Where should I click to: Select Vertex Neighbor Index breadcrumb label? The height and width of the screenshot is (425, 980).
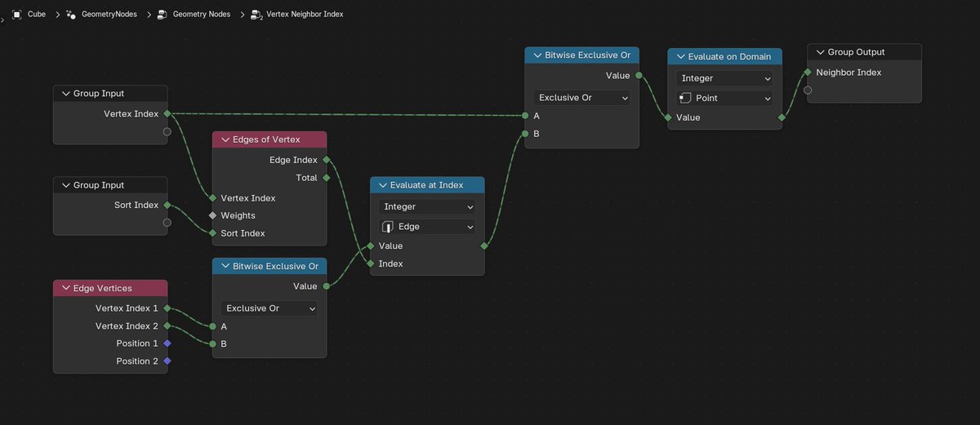pyautogui.click(x=305, y=14)
